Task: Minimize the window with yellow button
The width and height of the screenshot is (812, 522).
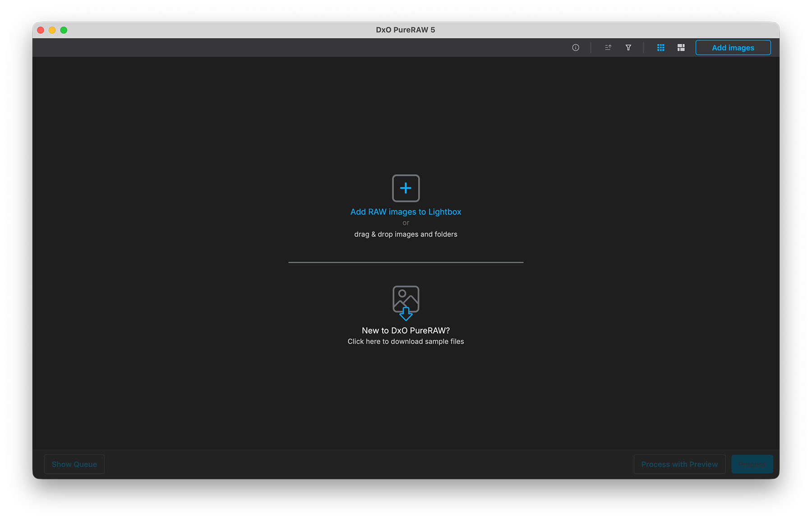Action: click(52, 30)
